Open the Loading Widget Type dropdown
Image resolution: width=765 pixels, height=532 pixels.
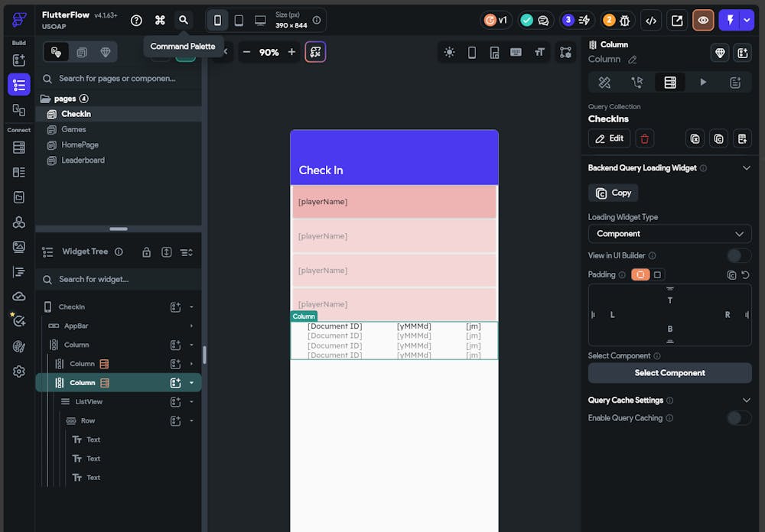669,234
